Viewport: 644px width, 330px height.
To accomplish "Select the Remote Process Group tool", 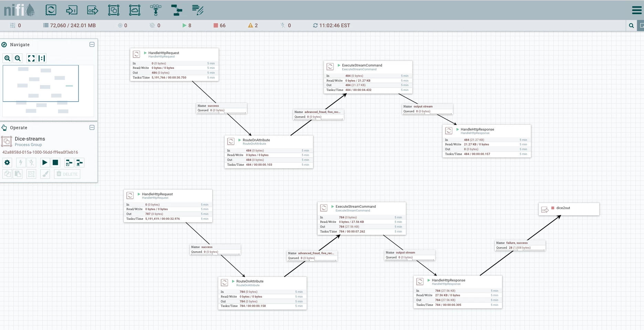I will 135,10.
